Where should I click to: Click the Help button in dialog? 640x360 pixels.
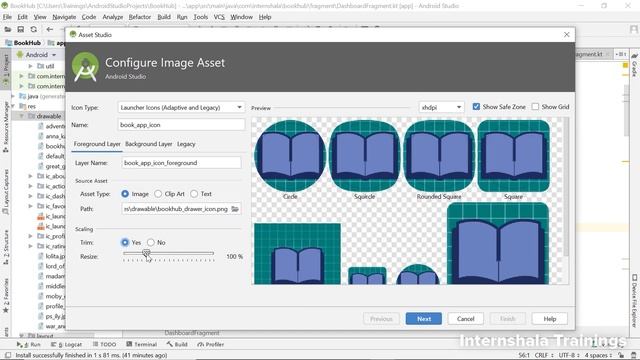click(x=550, y=319)
